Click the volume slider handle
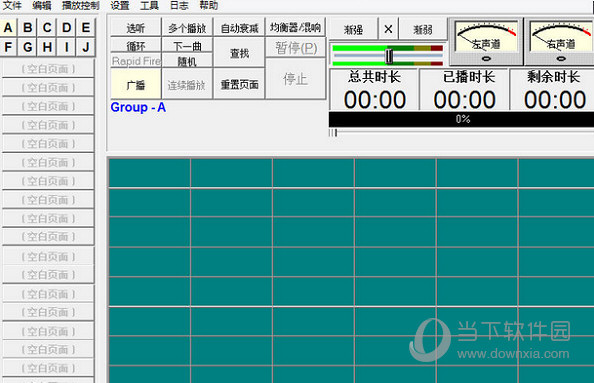594x383 pixels. tap(389, 56)
